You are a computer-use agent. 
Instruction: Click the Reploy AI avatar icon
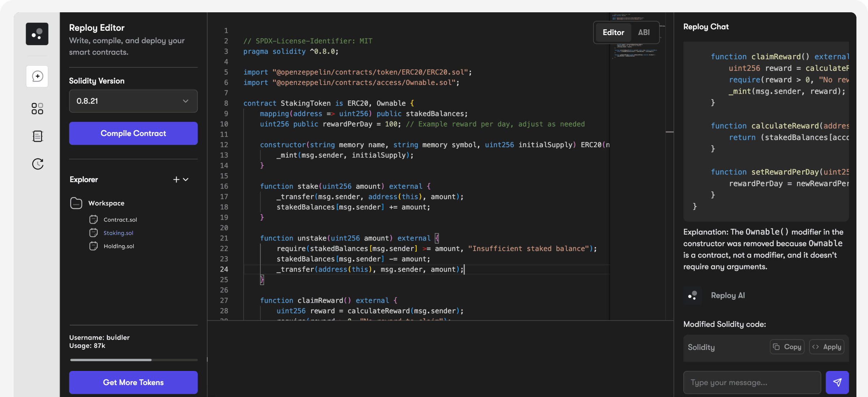693,295
